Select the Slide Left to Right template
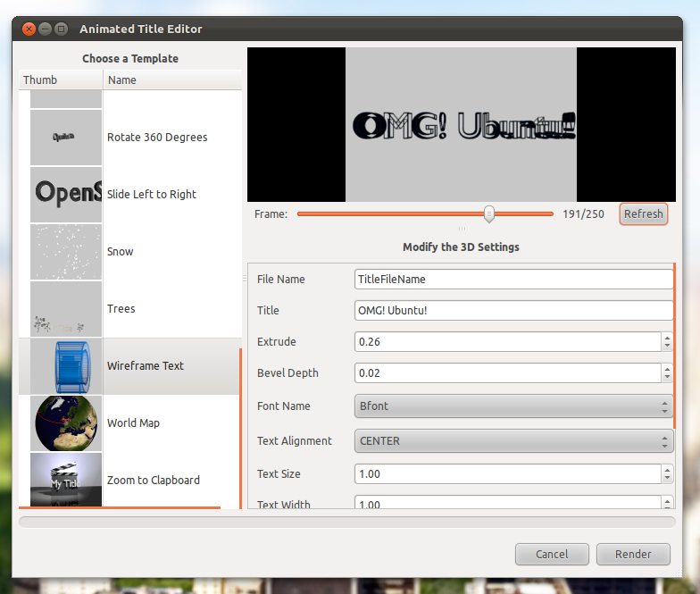The height and width of the screenshot is (594, 700). [152, 195]
